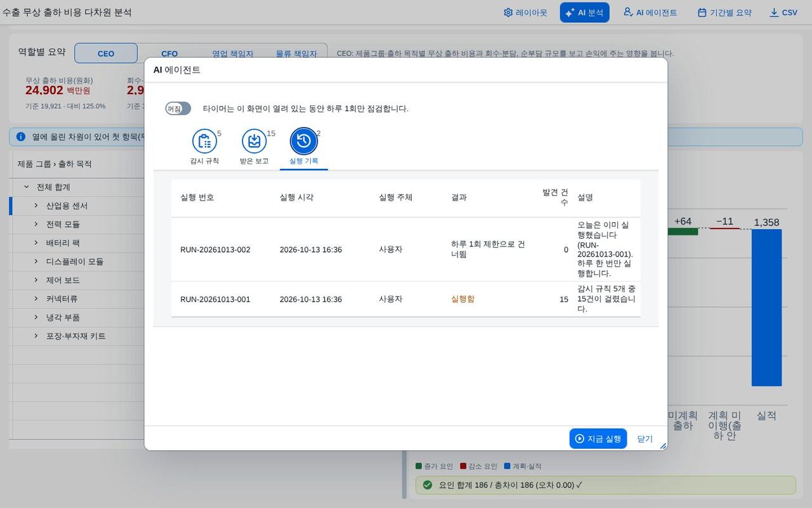Click the 실행 주체 column header
Screen dimensions: 812x508
pyautogui.click(x=396, y=197)
